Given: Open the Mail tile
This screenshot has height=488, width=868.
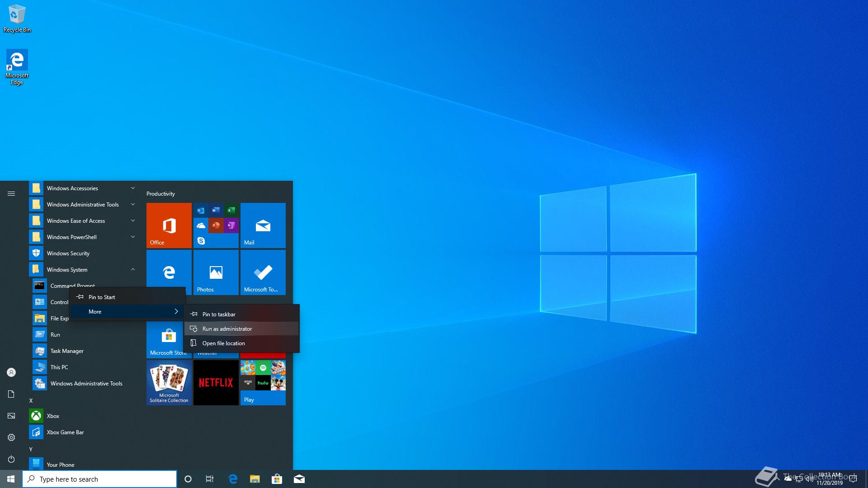Looking at the screenshot, I should 263,225.
